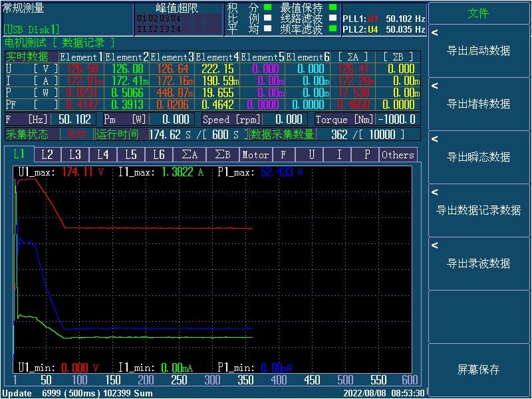The image size is (532, 399).
Task: Expand the arrow on 导出瞬态数据
Action: point(435,139)
